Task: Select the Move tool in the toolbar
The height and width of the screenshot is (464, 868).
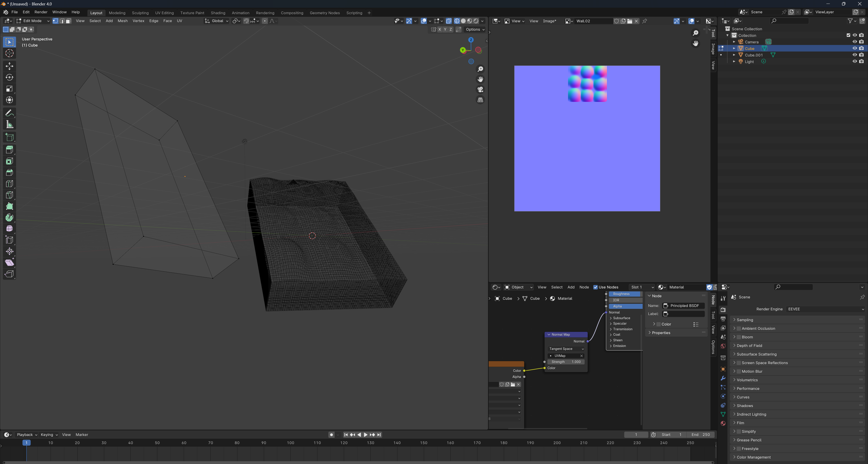Action: pyautogui.click(x=9, y=66)
